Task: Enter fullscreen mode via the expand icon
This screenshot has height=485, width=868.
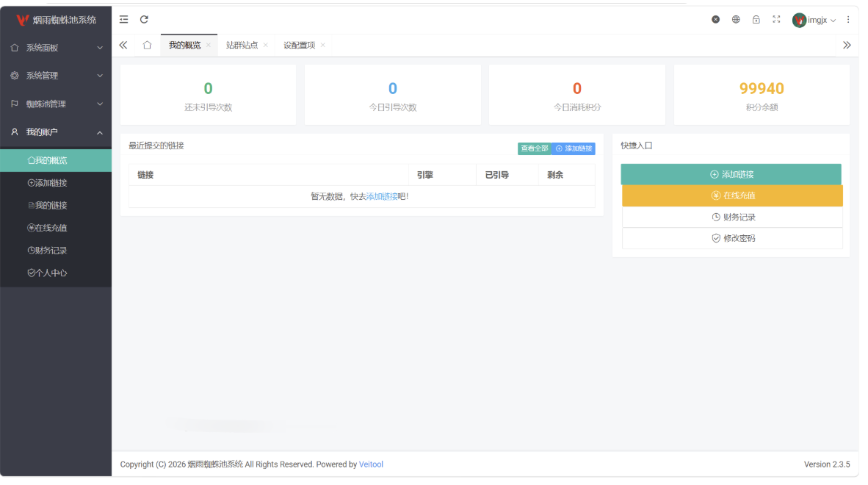Action: [x=777, y=19]
